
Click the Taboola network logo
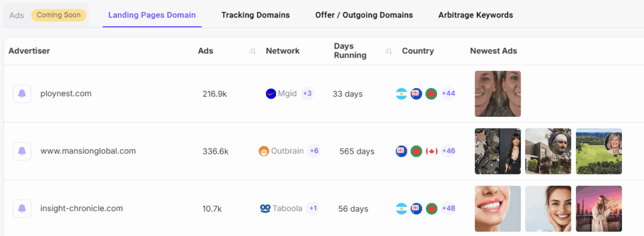pyautogui.click(x=265, y=208)
